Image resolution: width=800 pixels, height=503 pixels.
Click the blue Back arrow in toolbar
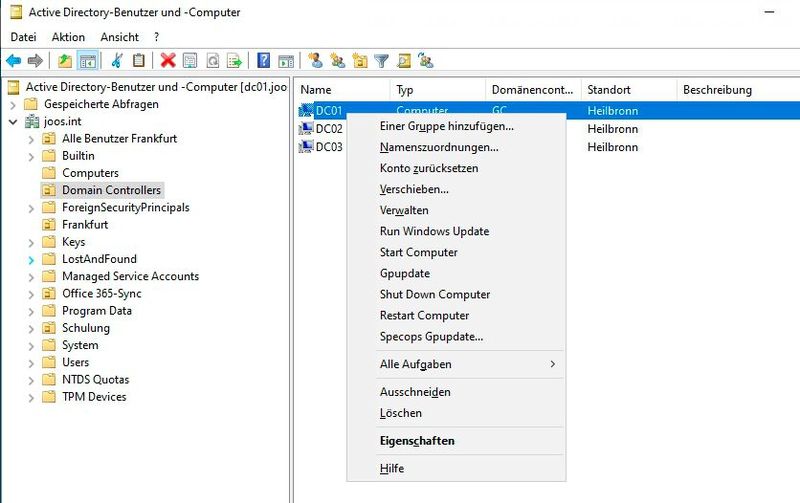tap(14, 61)
